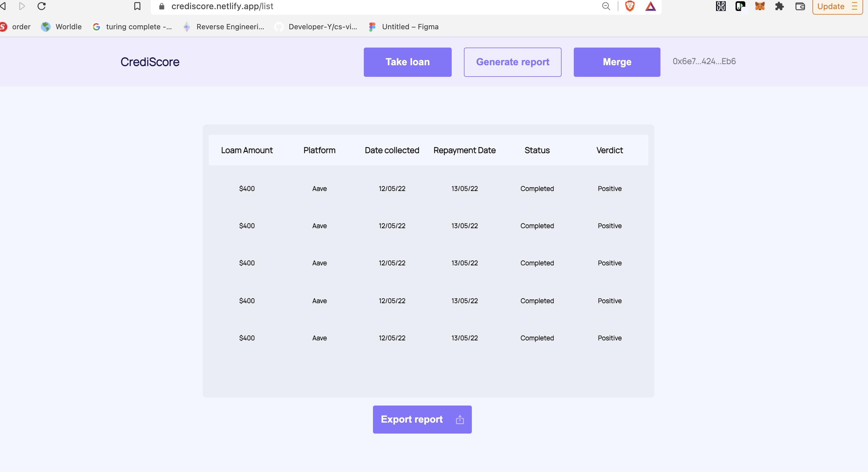This screenshot has height=472, width=868.
Task: Open the Brave wallet icon
Action: pos(800,6)
